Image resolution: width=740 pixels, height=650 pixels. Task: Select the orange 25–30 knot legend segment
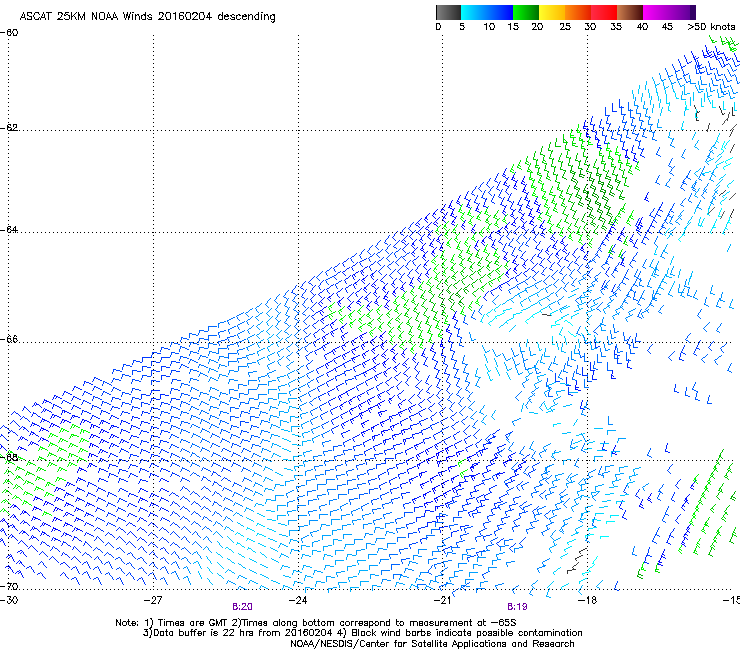(578, 12)
